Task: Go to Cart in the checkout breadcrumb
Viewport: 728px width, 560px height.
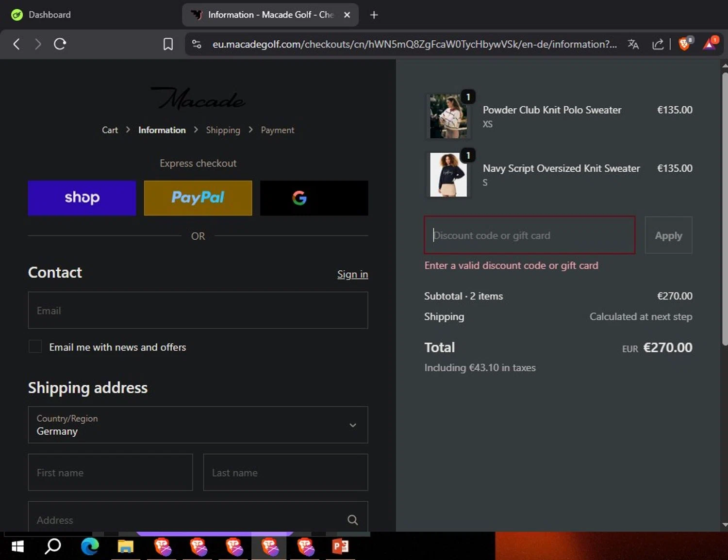Action: tap(110, 130)
